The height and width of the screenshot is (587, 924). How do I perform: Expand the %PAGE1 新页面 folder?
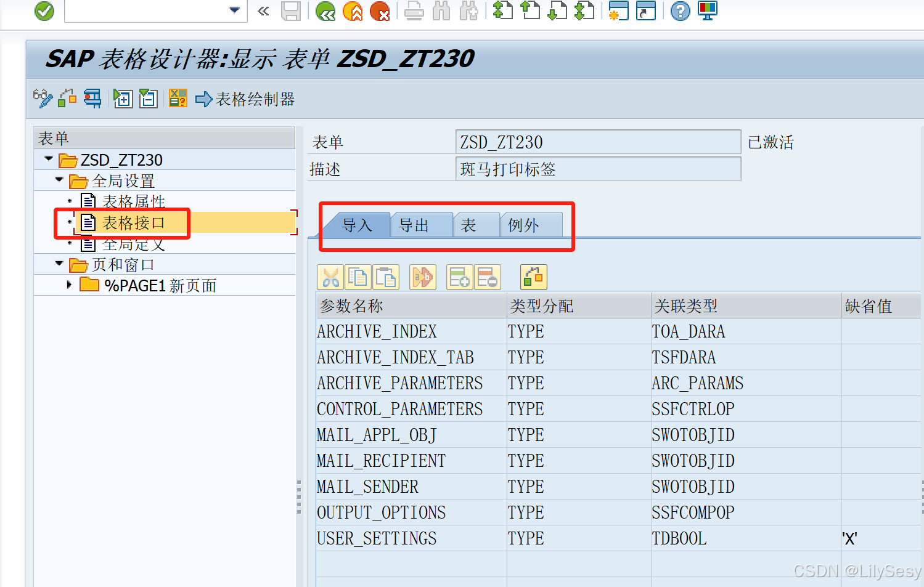click(70, 285)
